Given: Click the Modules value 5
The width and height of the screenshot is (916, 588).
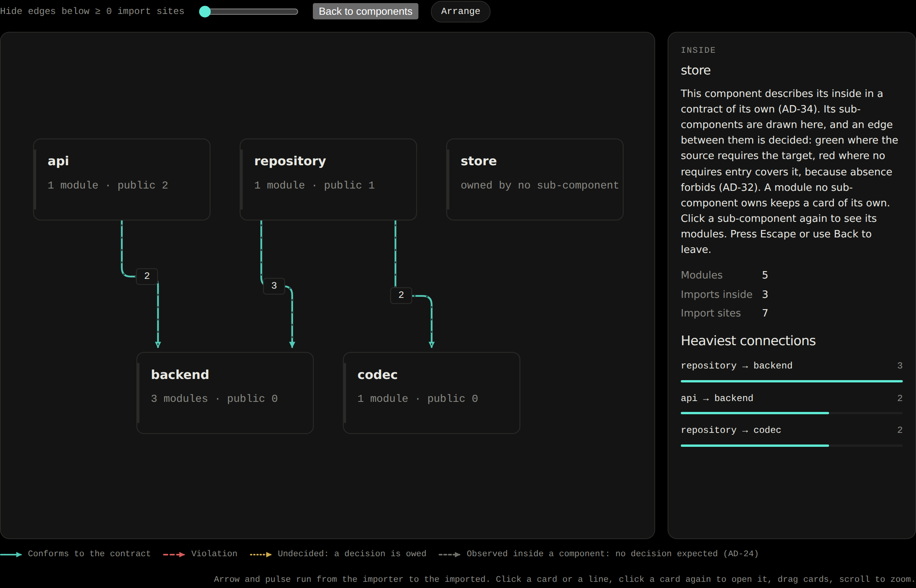Looking at the screenshot, I should [765, 275].
